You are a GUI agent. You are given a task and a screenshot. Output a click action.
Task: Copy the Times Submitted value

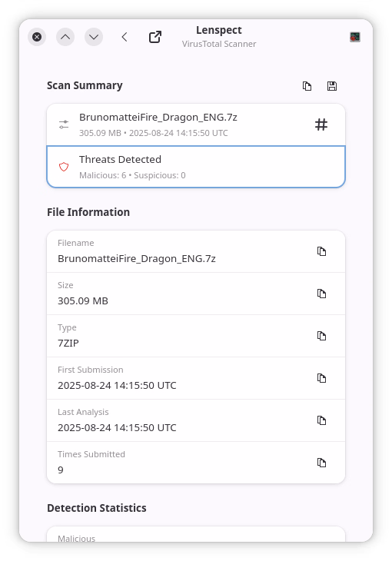pyautogui.click(x=321, y=463)
